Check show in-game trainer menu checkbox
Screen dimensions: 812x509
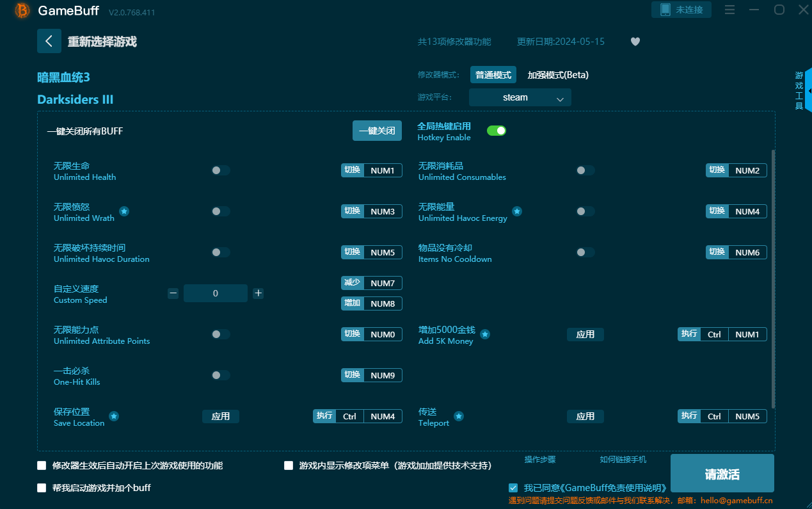pyautogui.click(x=289, y=465)
